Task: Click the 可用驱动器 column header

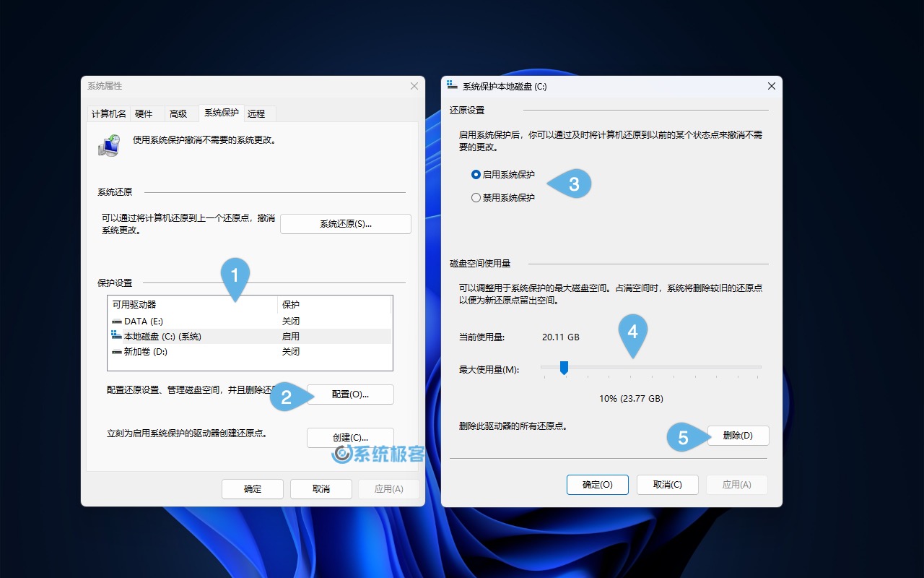Action: pyautogui.click(x=191, y=305)
